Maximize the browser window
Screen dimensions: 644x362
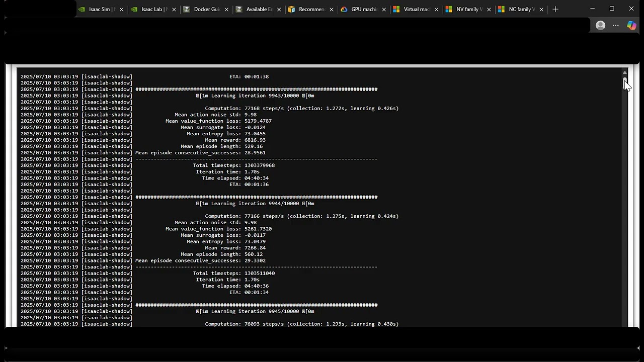(x=612, y=9)
